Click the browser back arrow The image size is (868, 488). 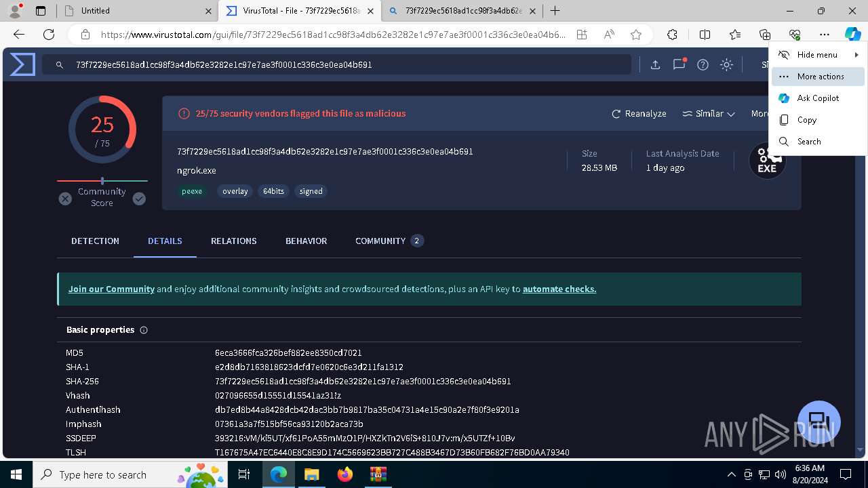(x=19, y=35)
